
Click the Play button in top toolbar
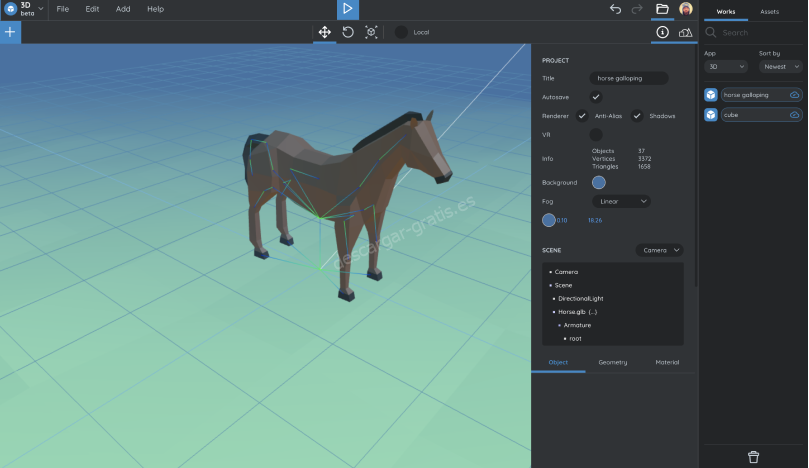347,9
